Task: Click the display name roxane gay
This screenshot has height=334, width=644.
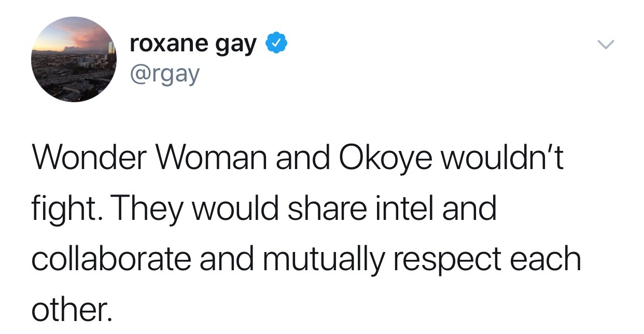Action: pos(193,45)
